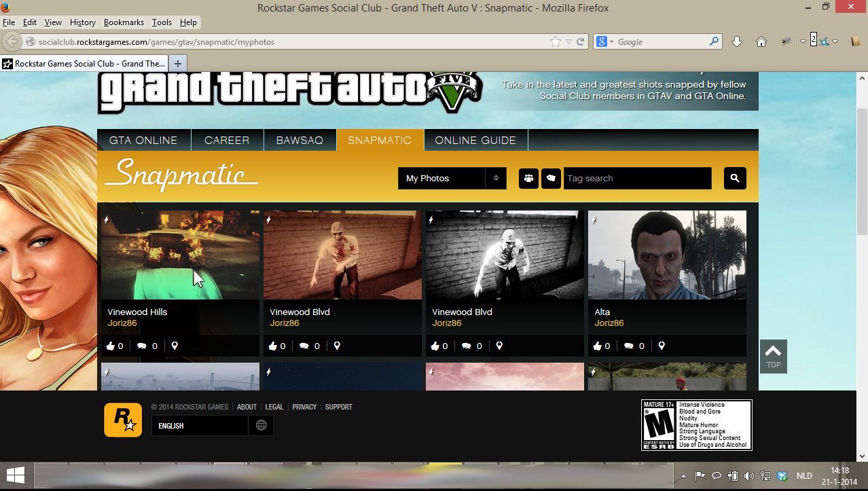Image resolution: width=868 pixels, height=491 pixels.
Task: Open the address bar history dropdown arrow
Action: (569, 42)
